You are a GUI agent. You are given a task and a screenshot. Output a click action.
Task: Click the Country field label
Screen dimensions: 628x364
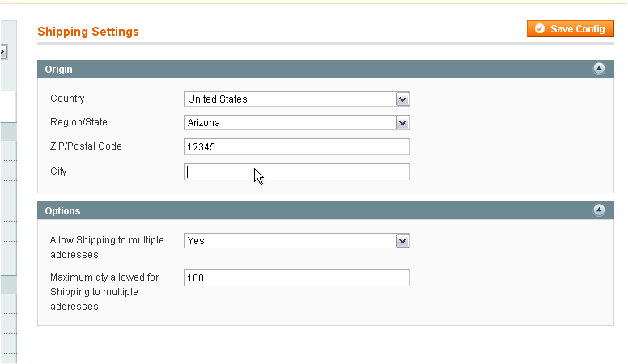pos(67,99)
